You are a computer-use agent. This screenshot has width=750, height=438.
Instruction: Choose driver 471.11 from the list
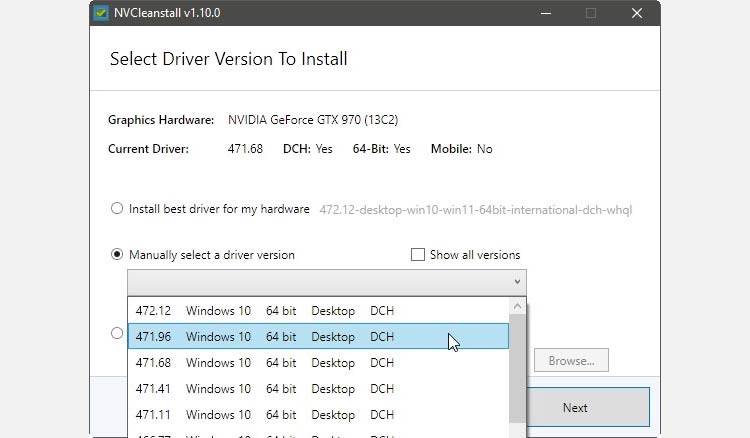(318, 414)
